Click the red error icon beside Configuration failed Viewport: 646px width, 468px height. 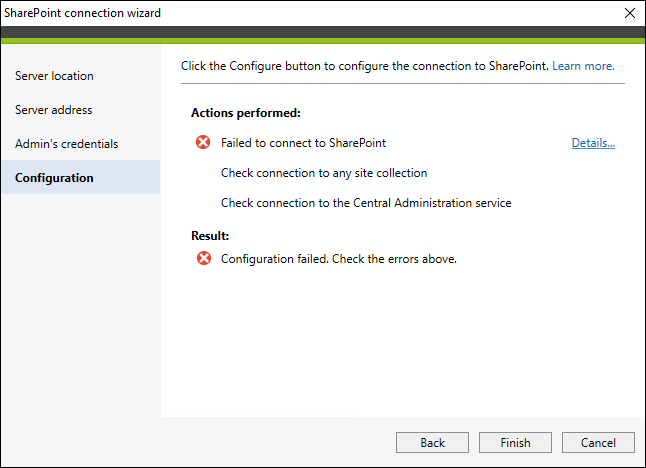[x=204, y=258]
